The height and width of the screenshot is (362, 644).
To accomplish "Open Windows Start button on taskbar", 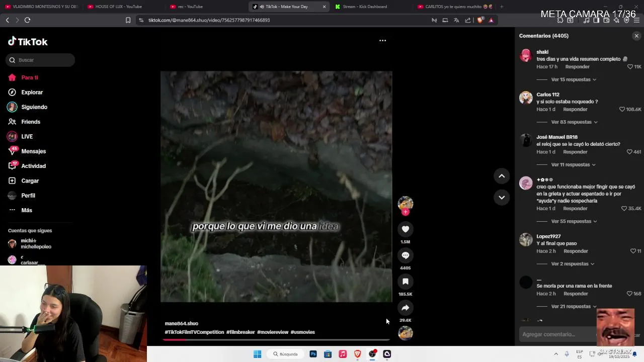I will [257, 354].
